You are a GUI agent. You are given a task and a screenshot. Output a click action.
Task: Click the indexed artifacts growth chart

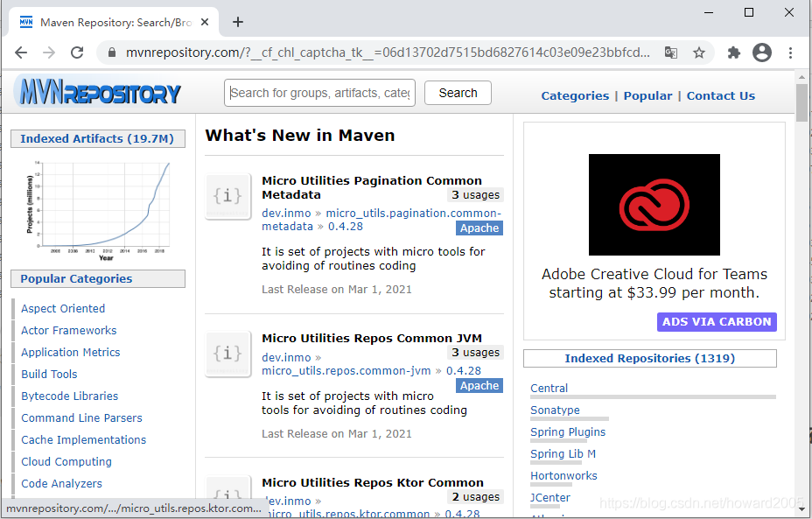98,210
